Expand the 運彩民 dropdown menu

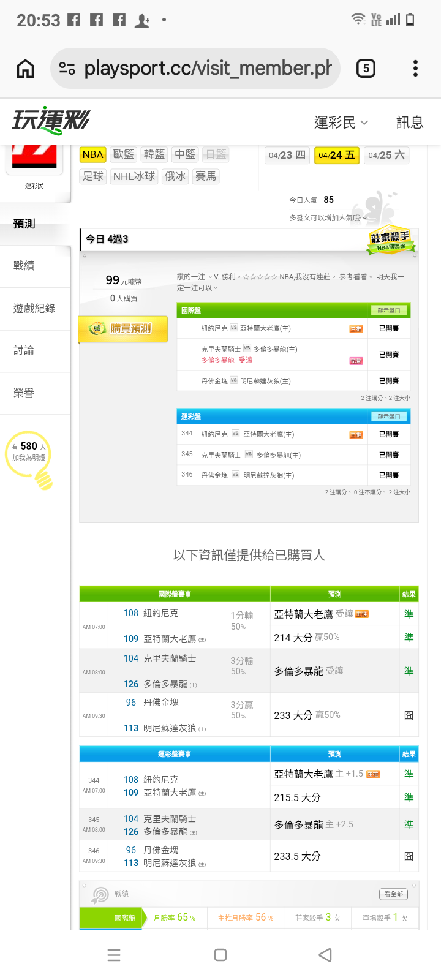pos(341,123)
